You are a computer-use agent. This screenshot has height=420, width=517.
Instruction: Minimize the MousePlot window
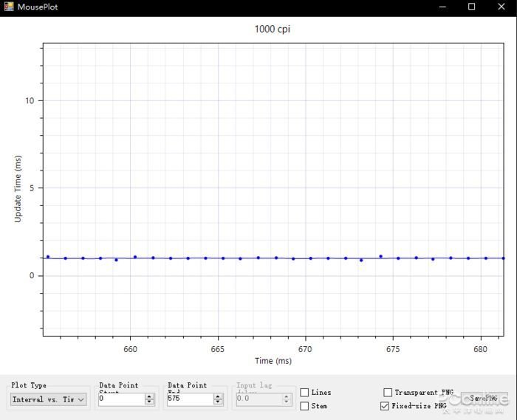(x=442, y=7)
